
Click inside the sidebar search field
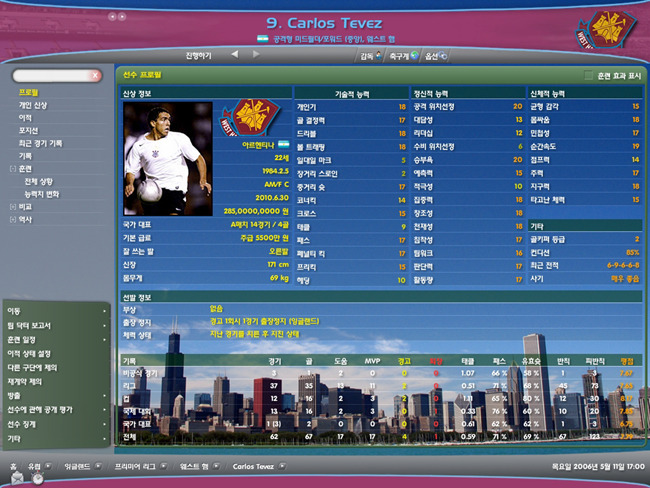(x=50, y=75)
